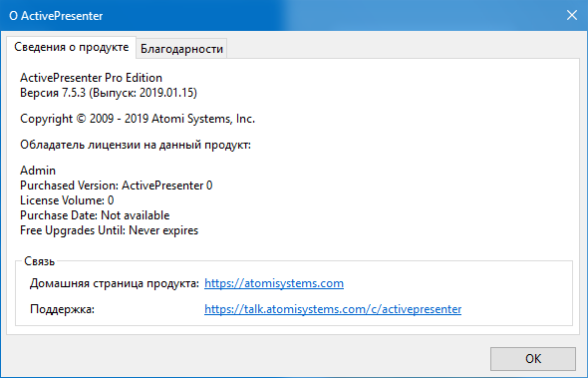Click the Версия 7.5.3 release line
The width and height of the screenshot is (588, 378).
point(109,93)
